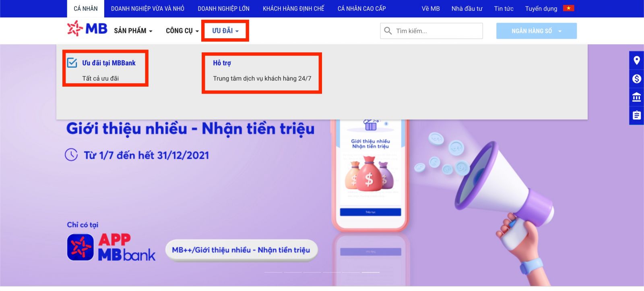Click the clock icon beside the date
Image resolution: width=644 pixels, height=291 pixels.
tap(71, 154)
